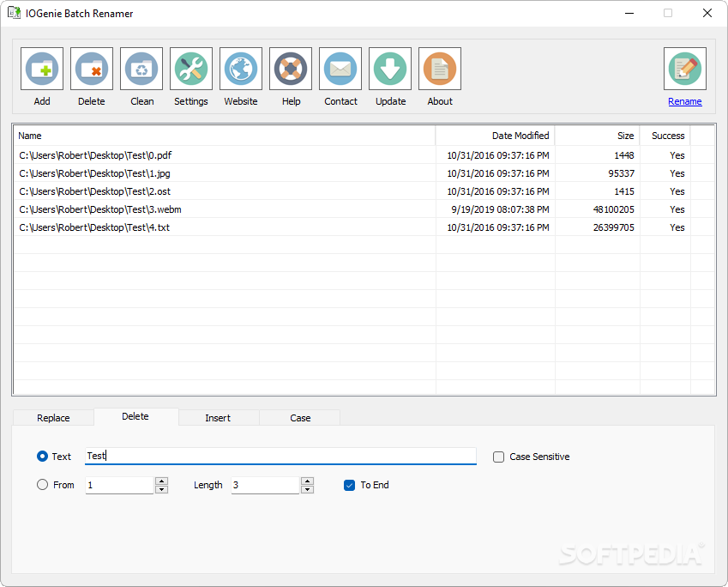728x587 pixels.
Task: Click the Delete folder icon in toolbar
Action: [92, 69]
